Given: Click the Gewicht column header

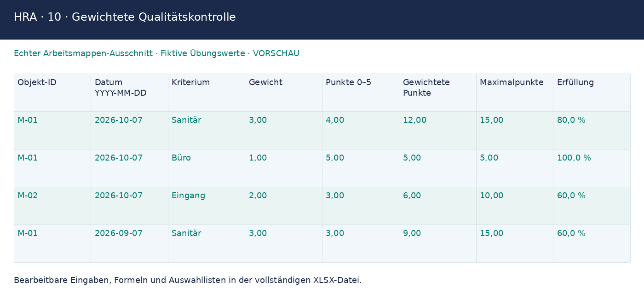Looking at the screenshot, I should click(283, 92).
